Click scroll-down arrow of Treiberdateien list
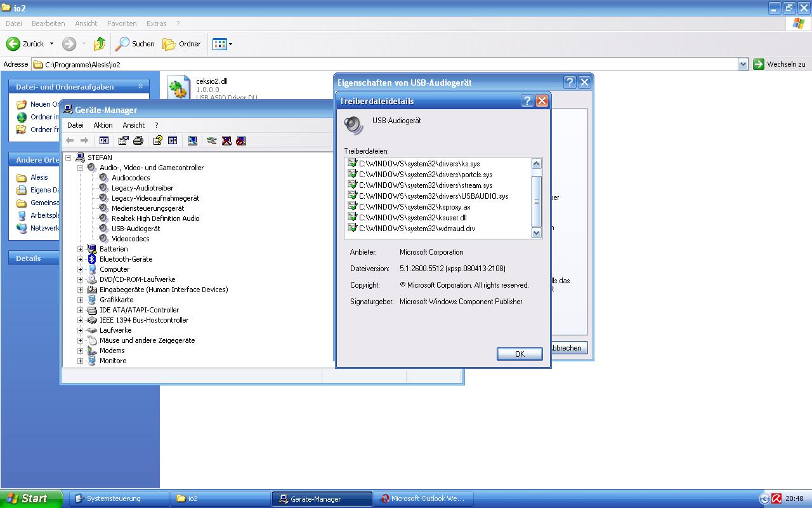This screenshot has height=508, width=812. point(536,233)
